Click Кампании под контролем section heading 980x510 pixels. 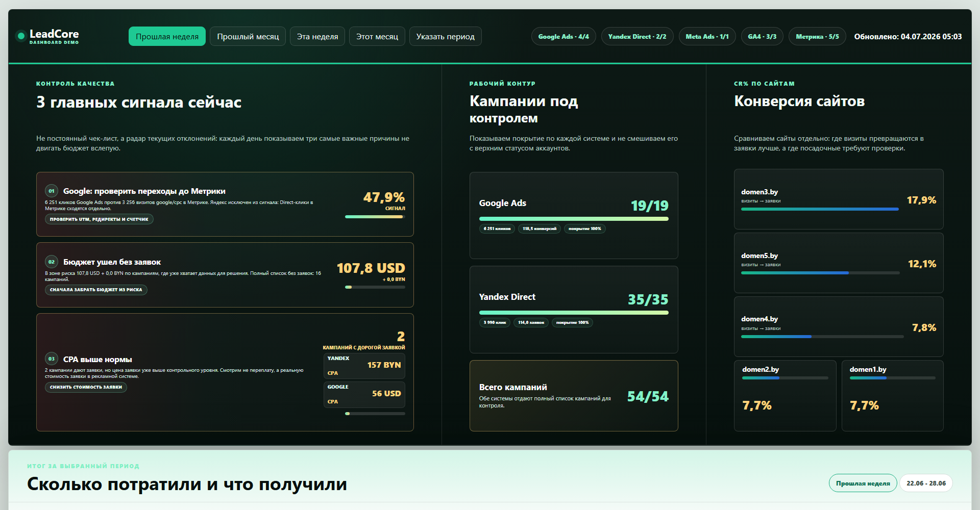coord(524,109)
